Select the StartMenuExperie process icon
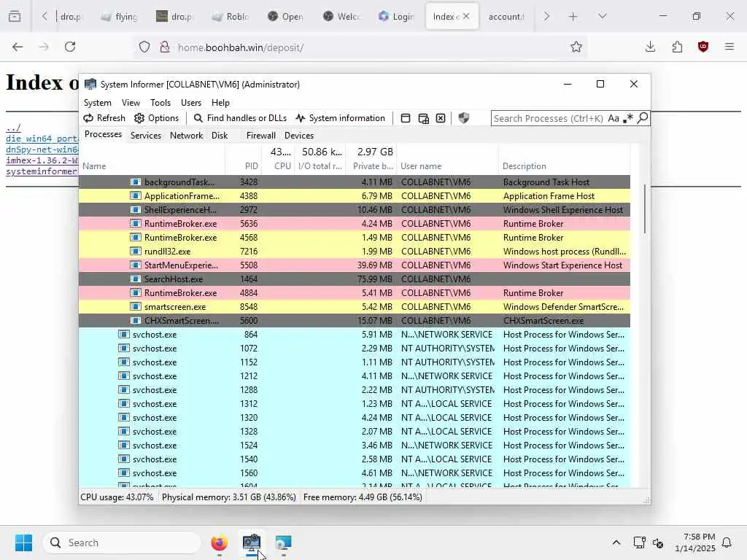The image size is (747, 560). tap(136, 265)
